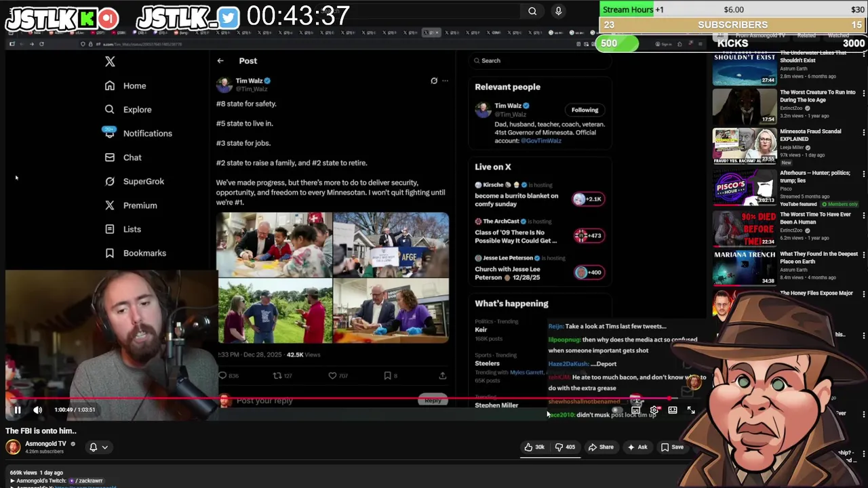Open the orchard photo in the tweet
The width and height of the screenshot is (868, 488).
274,311
